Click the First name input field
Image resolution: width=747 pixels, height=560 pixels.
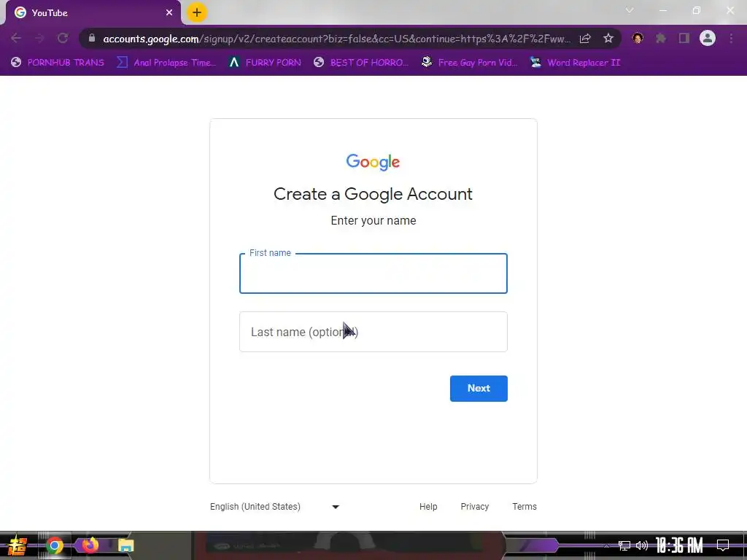pyautogui.click(x=373, y=273)
